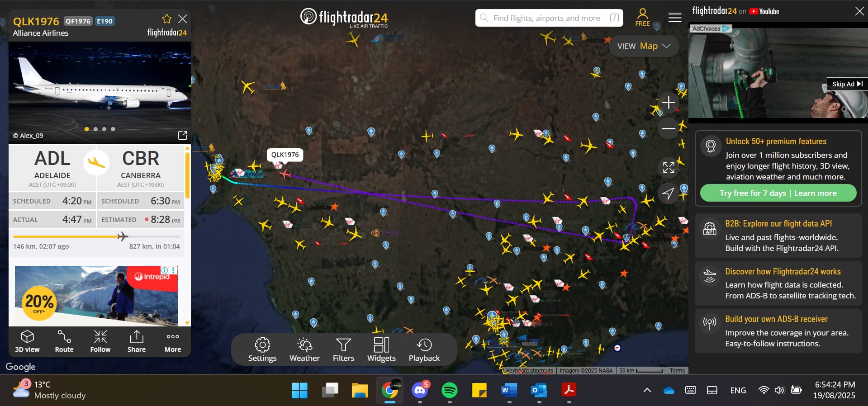Zoom out on the map
The image size is (868, 406).
669,128
